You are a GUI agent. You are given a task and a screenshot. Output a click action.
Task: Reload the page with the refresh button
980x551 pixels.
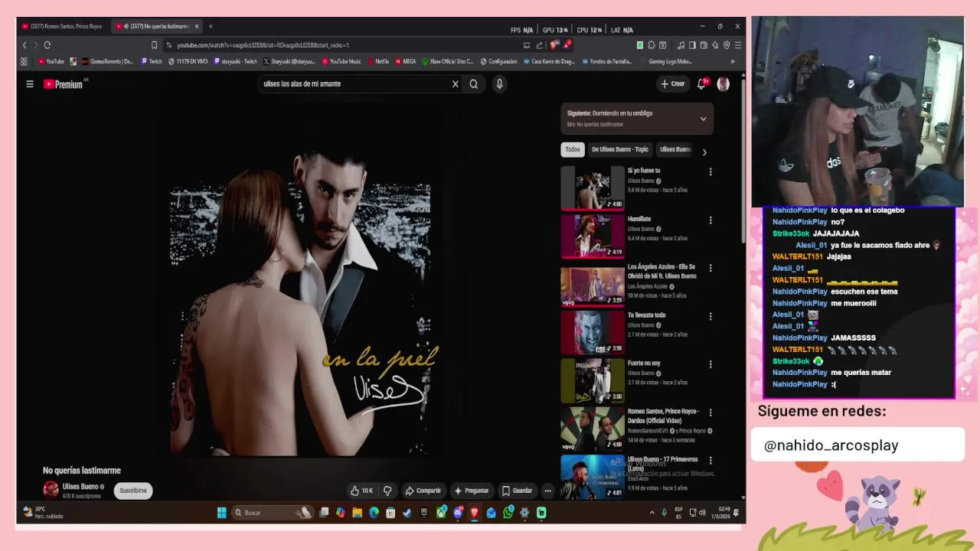[47, 45]
